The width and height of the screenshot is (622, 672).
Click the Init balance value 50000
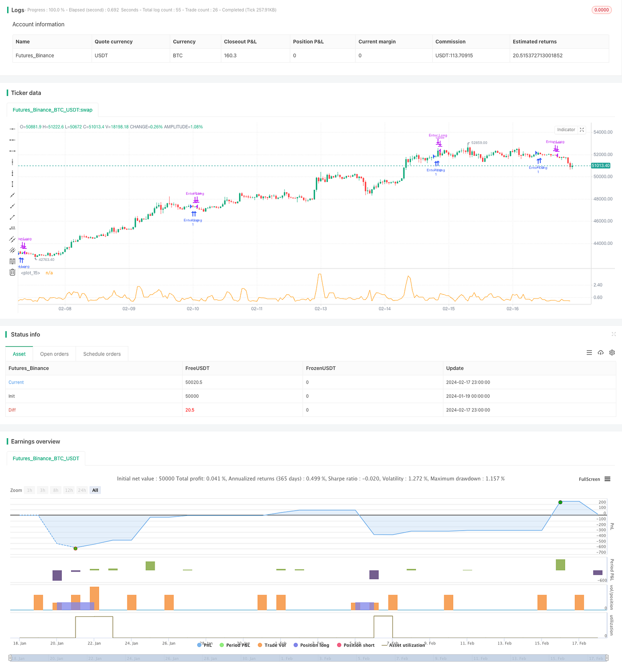(x=192, y=396)
